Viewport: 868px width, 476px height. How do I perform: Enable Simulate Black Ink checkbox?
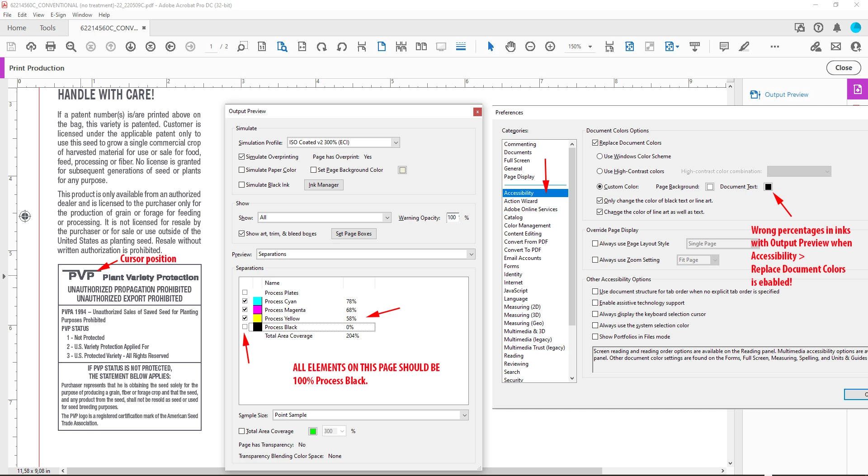tap(242, 185)
